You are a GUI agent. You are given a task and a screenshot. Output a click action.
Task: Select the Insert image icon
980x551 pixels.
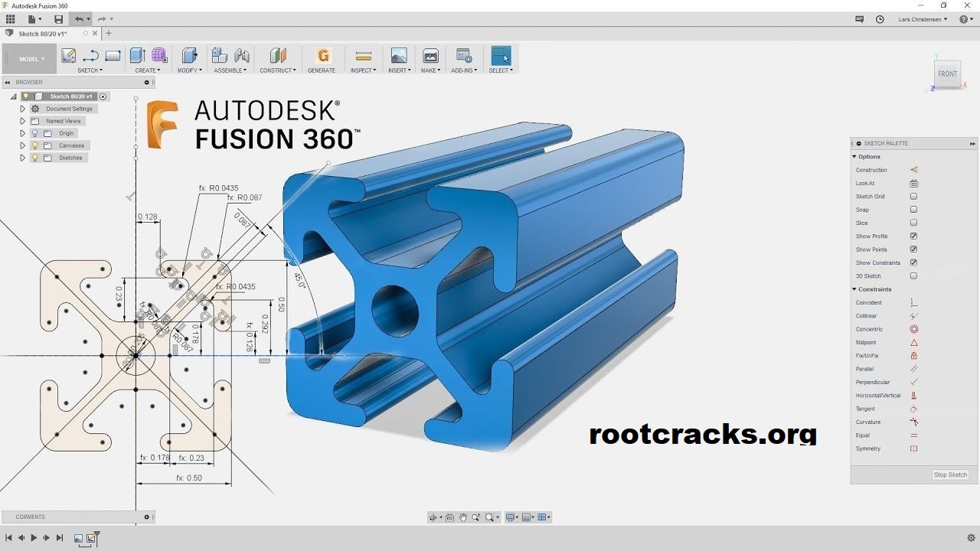pyautogui.click(x=399, y=55)
